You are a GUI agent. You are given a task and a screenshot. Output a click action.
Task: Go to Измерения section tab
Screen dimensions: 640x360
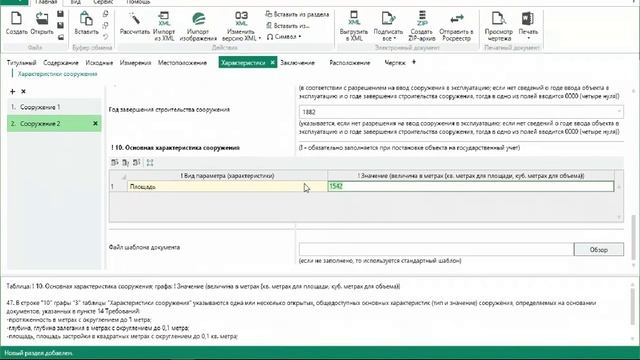136,63
